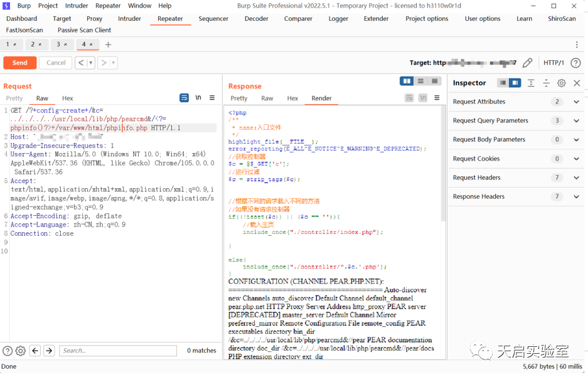Switch request view to Hex
The width and height of the screenshot is (588, 377).
[x=68, y=98]
